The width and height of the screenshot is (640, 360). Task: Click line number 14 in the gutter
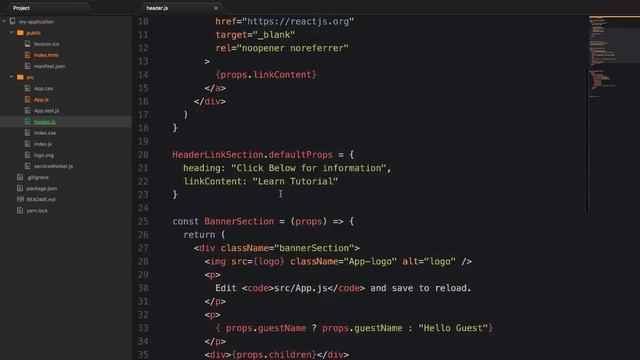pyautogui.click(x=143, y=75)
